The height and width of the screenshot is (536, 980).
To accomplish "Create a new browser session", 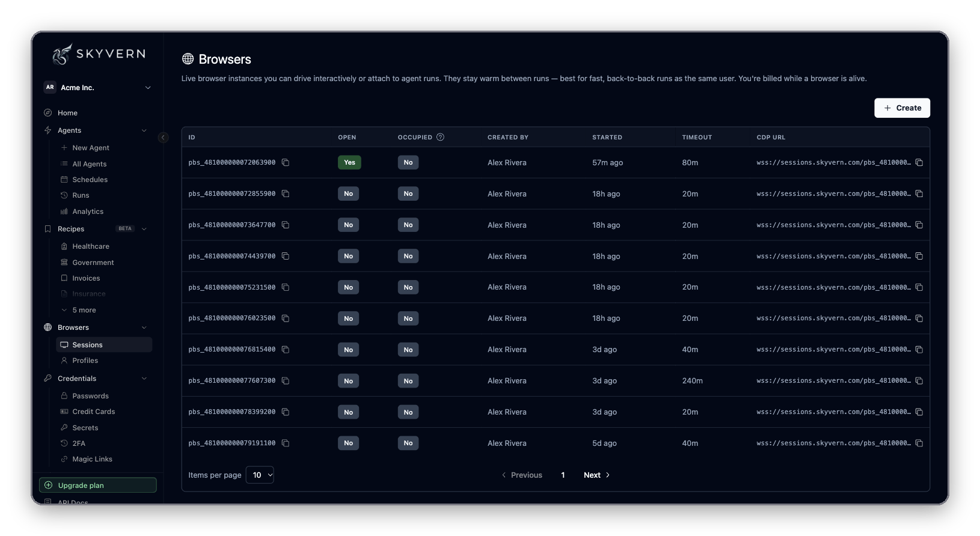I will click(902, 108).
